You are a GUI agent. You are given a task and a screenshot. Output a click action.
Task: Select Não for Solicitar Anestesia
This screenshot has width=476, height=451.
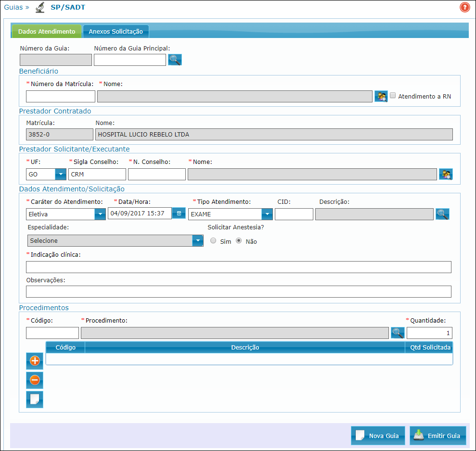tap(239, 241)
